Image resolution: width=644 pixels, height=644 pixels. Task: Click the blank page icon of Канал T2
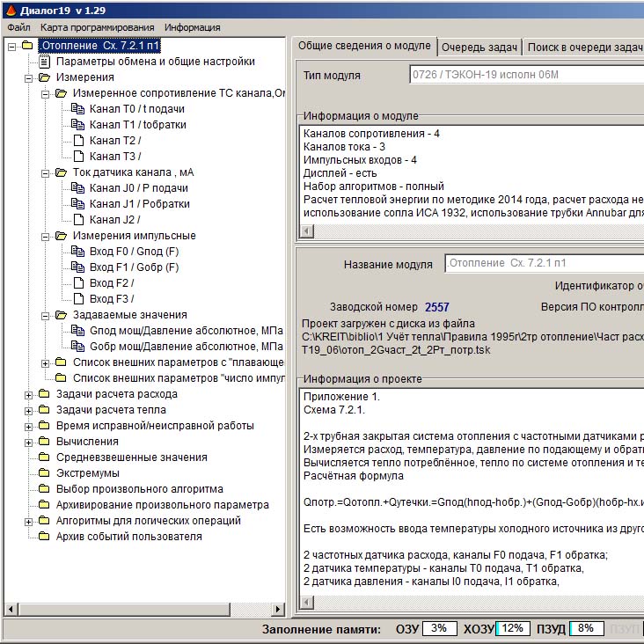[77, 141]
